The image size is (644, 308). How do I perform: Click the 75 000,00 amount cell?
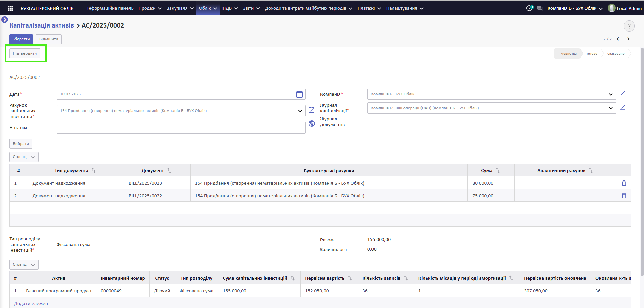pos(491,196)
